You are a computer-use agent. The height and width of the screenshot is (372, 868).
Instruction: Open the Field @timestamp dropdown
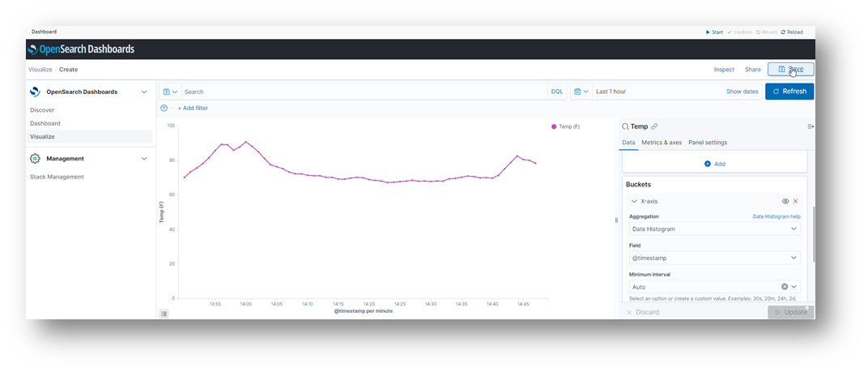(x=715, y=258)
